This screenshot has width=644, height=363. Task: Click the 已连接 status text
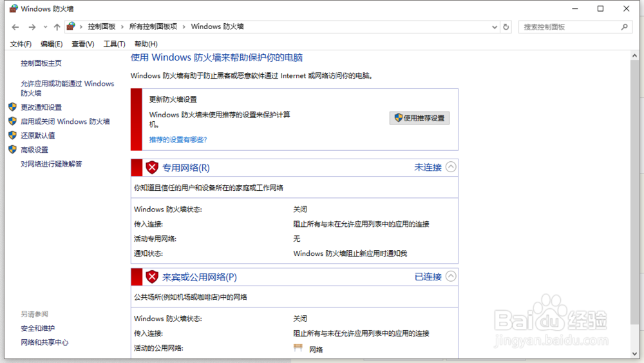(x=428, y=277)
